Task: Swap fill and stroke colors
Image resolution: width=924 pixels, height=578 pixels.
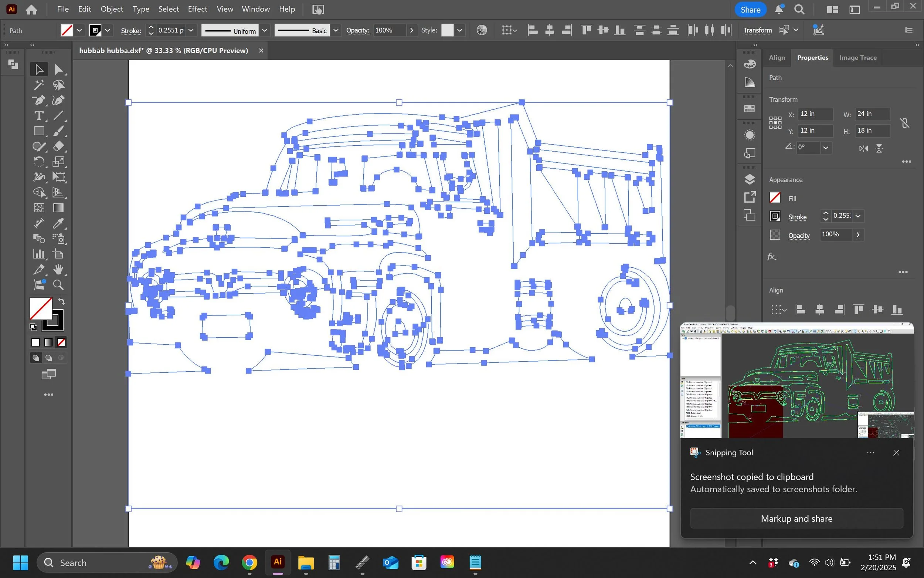Action: (62, 301)
